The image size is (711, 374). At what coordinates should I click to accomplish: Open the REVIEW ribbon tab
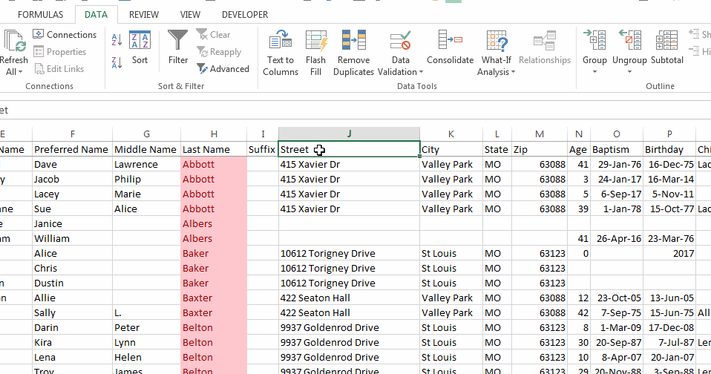point(144,15)
